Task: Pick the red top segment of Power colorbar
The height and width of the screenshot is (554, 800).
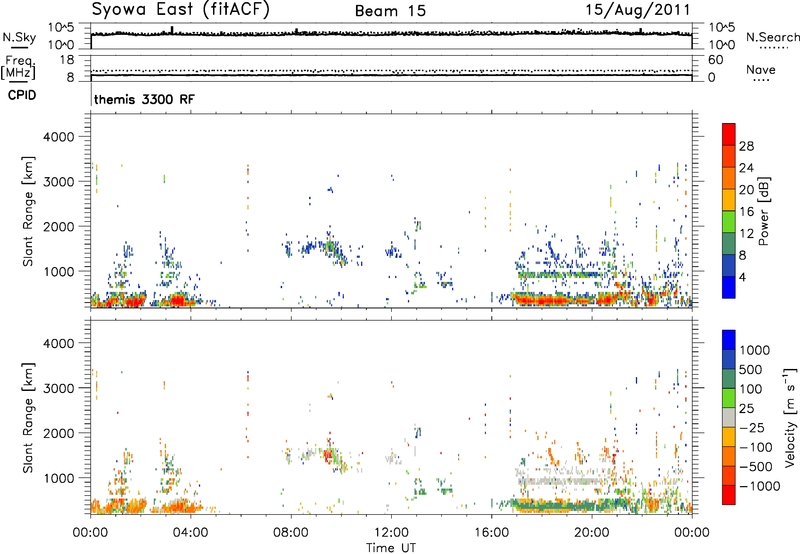Action: click(729, 134)
